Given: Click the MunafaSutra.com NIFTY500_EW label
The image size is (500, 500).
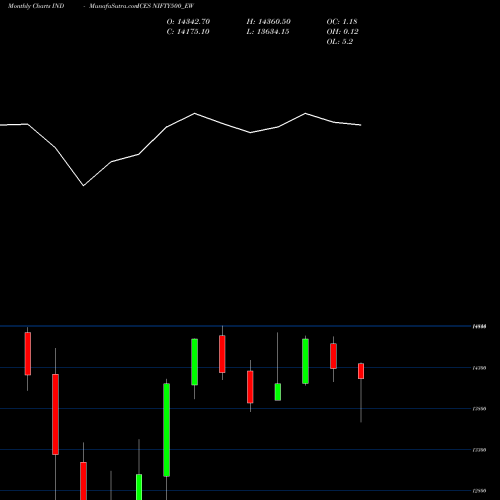Looking at the screenshot, I should click(141, 6).
